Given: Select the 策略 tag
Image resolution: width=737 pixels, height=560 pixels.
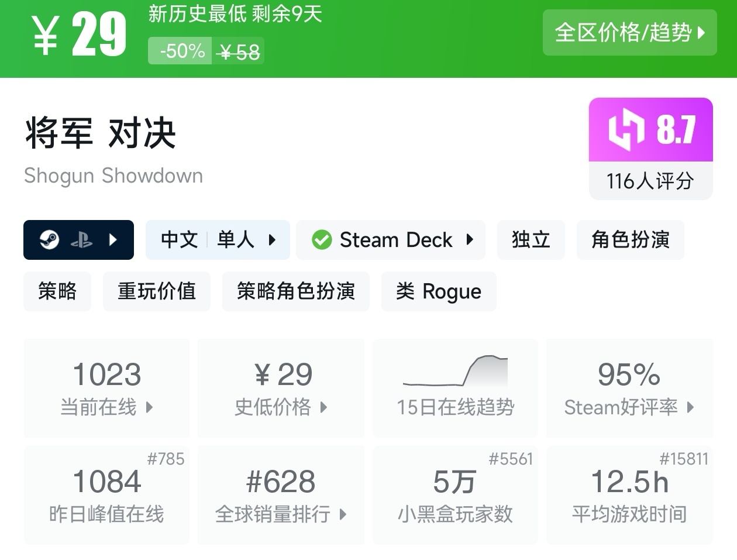Looking at the screenshot, I should 57,291.
